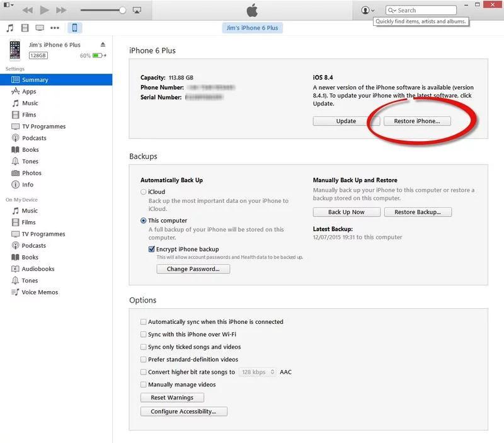Screen dimensions: 504x443
Task: Enable Convert higher bit rate songs
Action: [144, 372]
